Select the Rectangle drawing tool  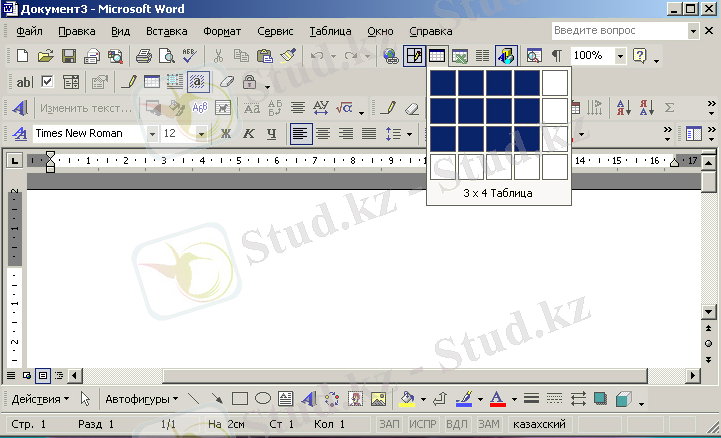pyautogui.click(x=240, y=399)
